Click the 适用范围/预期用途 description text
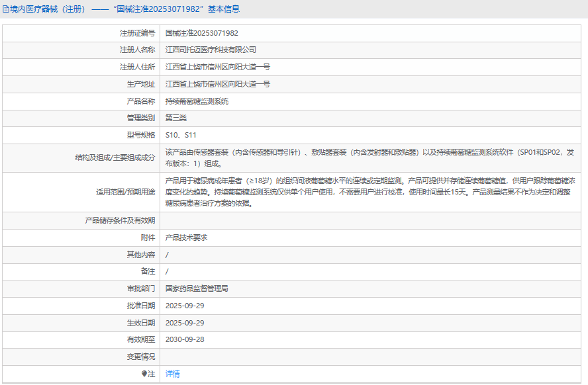 (x=370, y=192)
